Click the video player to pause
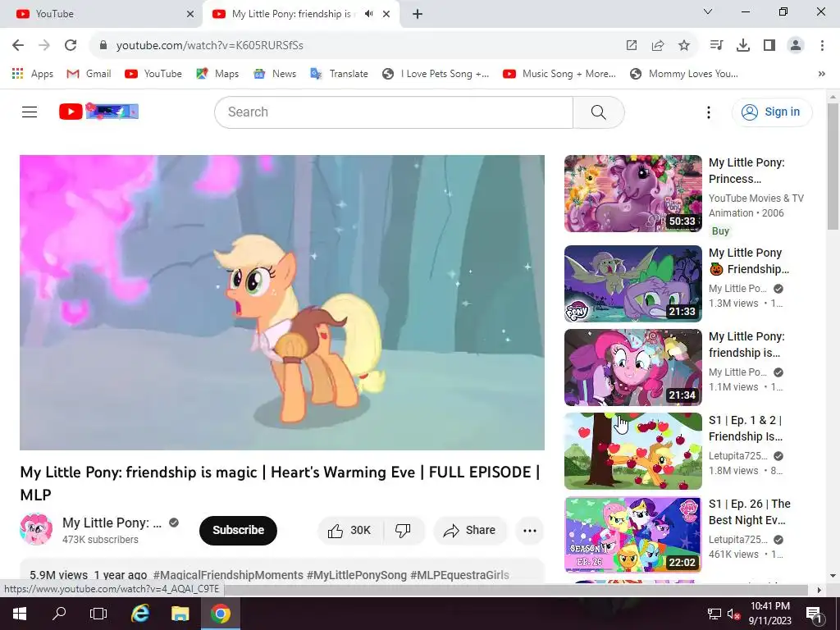 282,303
